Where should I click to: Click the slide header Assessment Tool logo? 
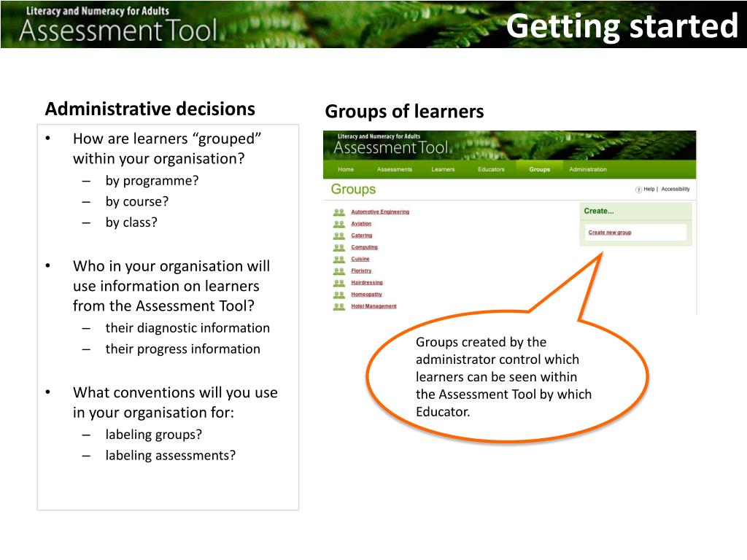[x=118, y=24]
